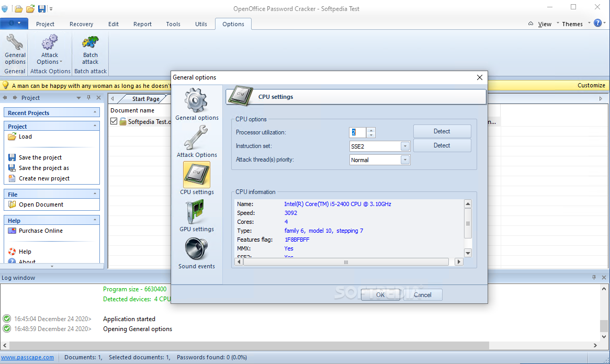This screenshot has width=610, height=364.
Task: Decrease Processor utilization with down arrow
Action: [371, 135]
